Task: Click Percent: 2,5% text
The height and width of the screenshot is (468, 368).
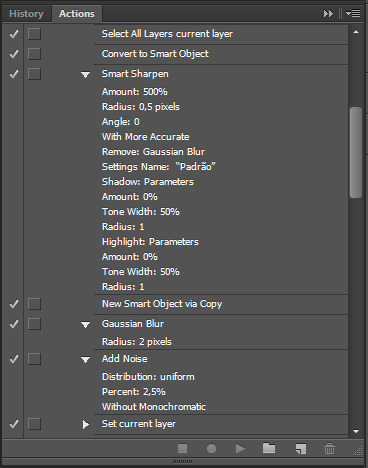Action: tap(134, 392)
